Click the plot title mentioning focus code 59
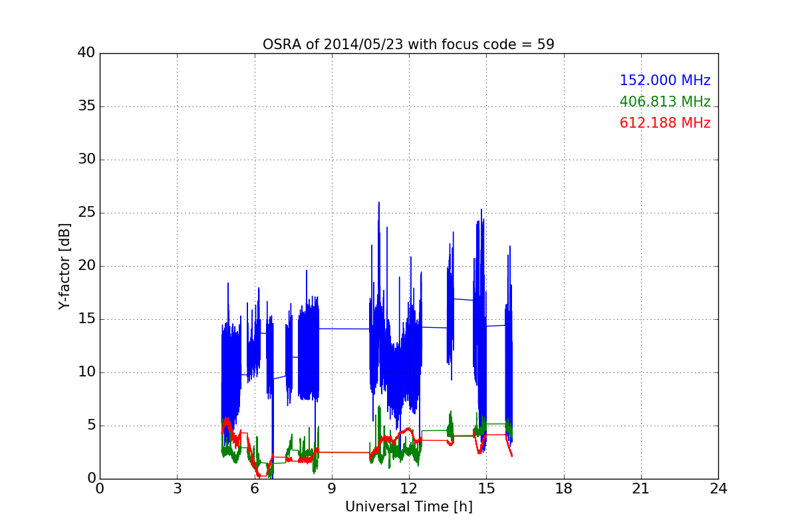798x532 pixels. 408,45
